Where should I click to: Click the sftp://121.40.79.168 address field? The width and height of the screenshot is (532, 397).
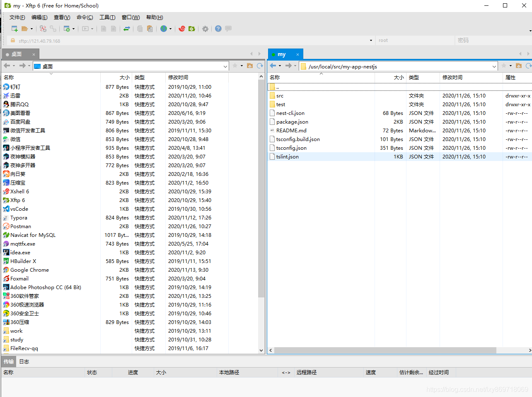(x=191, y=41)
